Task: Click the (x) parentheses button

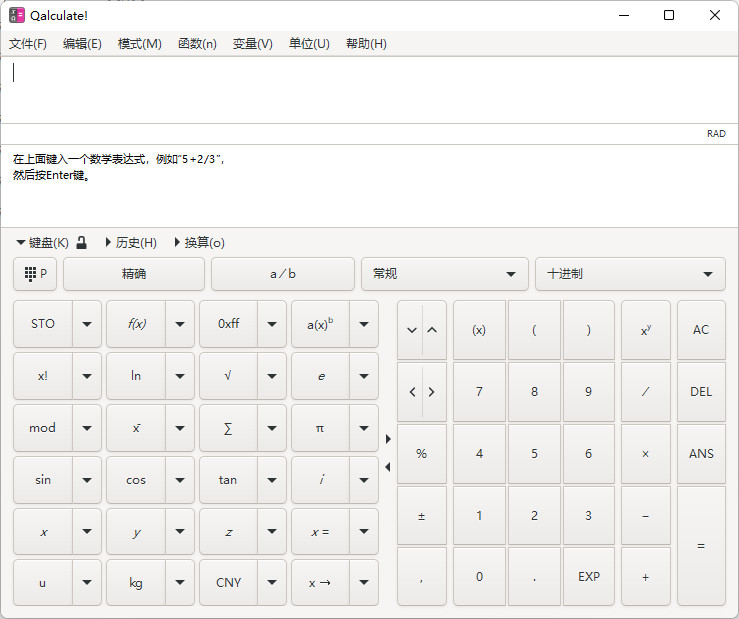Action: tap(479, 330)
